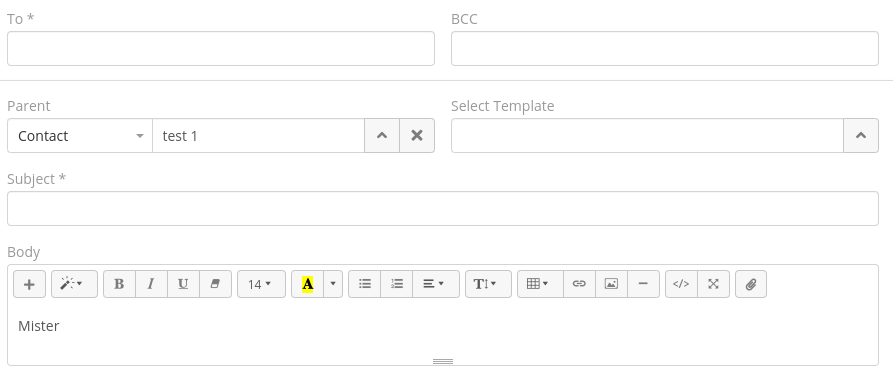Open the font size 14 dropdown

[261, 284]
